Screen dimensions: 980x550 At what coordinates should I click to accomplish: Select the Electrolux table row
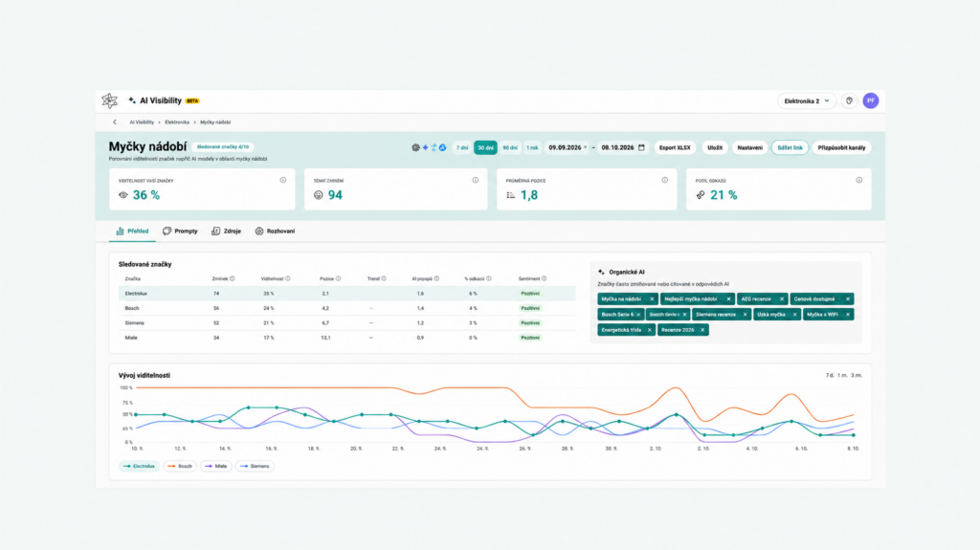(x=346, y=293)
